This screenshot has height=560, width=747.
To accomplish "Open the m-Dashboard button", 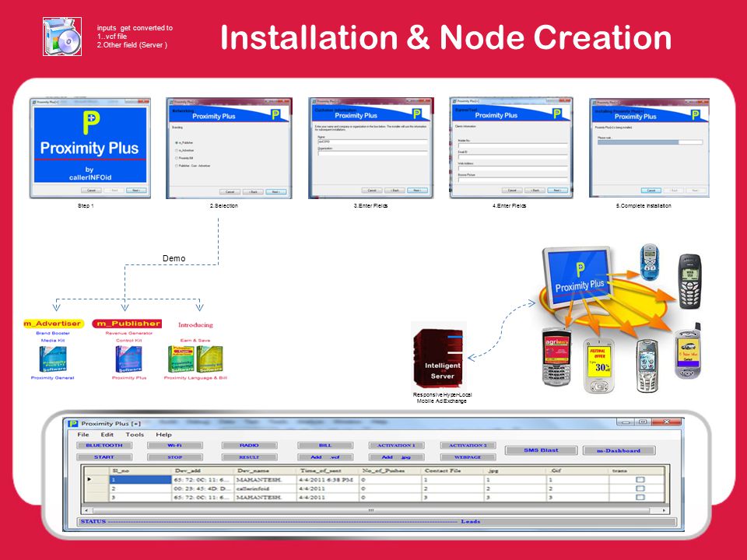I will pyautogui.click(x=619, y=450).
